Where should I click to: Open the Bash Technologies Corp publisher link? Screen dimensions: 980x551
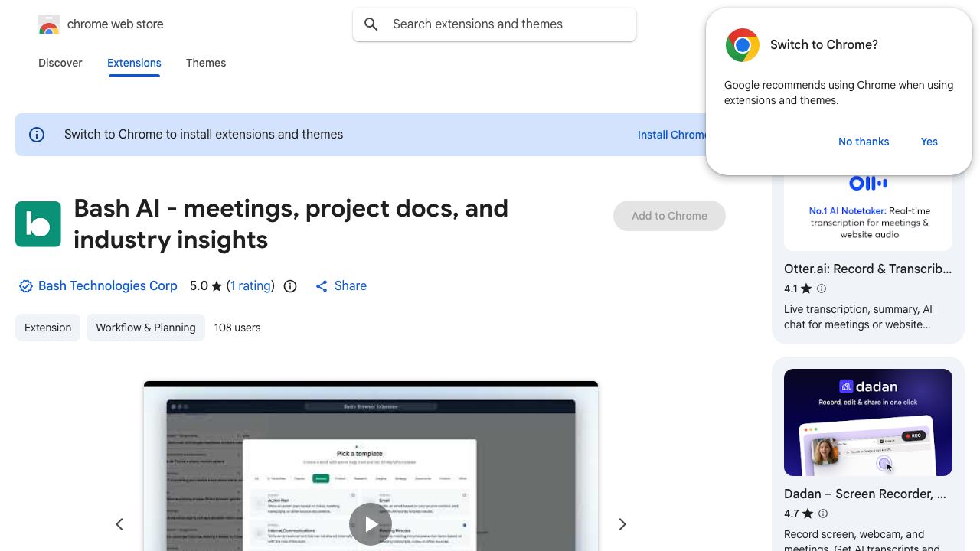pos(108,286)
